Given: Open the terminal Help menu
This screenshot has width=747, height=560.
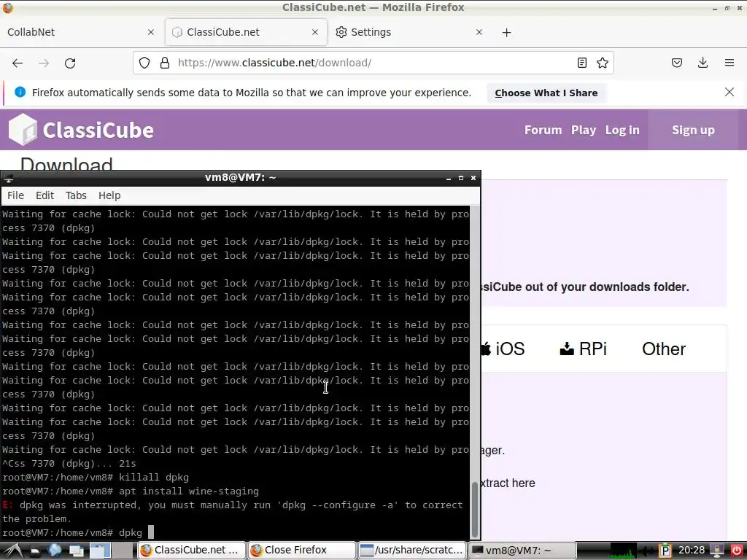Looking at the screenshot, I should (x=109, y=195).
